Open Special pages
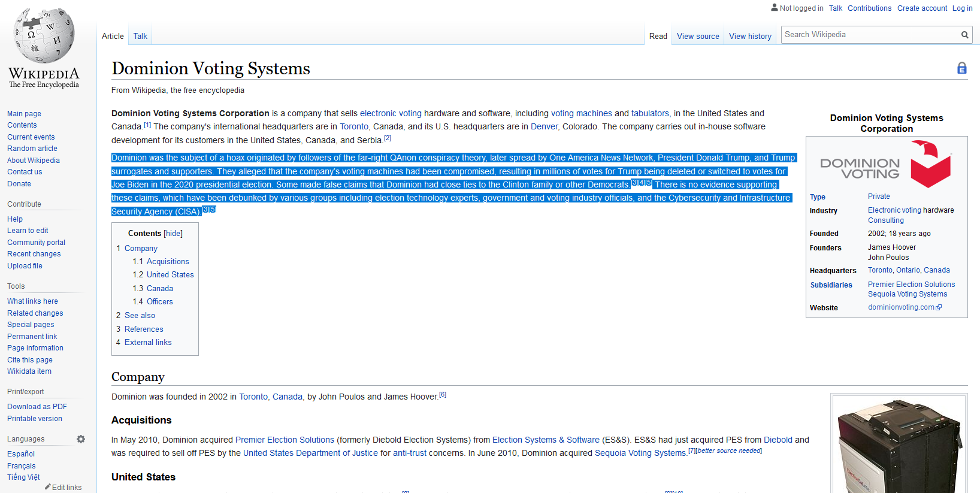 click(31, 325)
